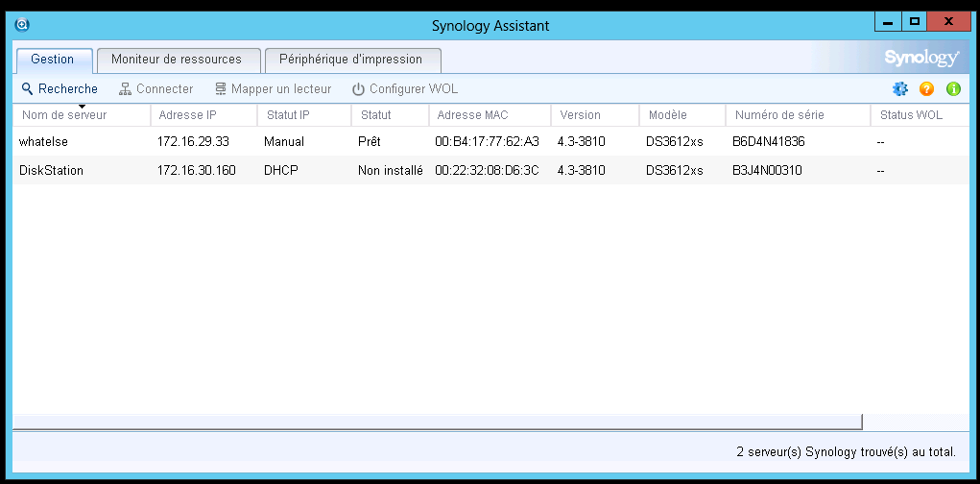Click MAC address 00:B4:17:77:62:A3

click(487, 142)
